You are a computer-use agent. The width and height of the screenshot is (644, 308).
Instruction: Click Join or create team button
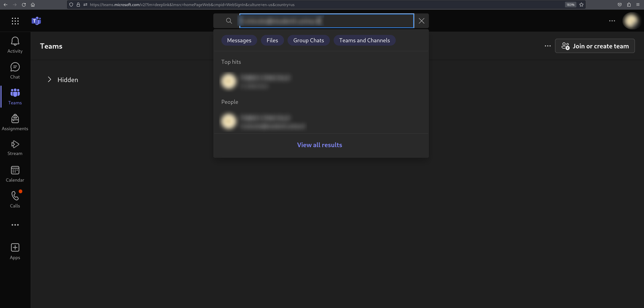pyautogui.click(x=595, y=46)
